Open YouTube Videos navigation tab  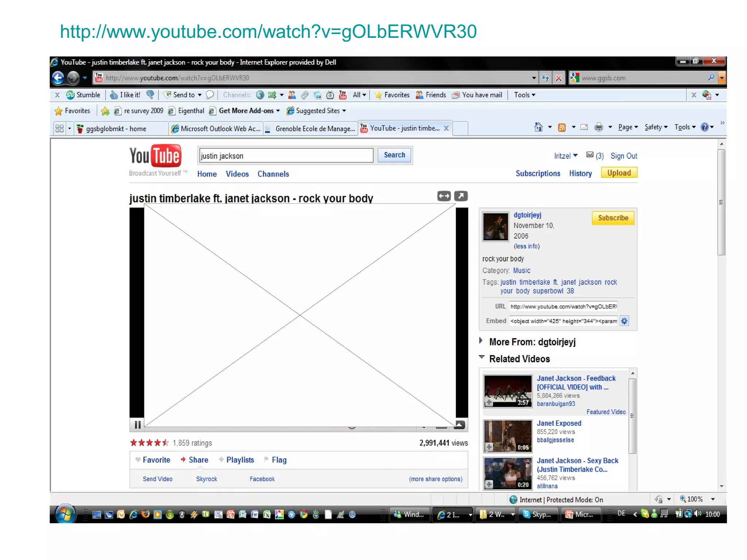[237, 174]
